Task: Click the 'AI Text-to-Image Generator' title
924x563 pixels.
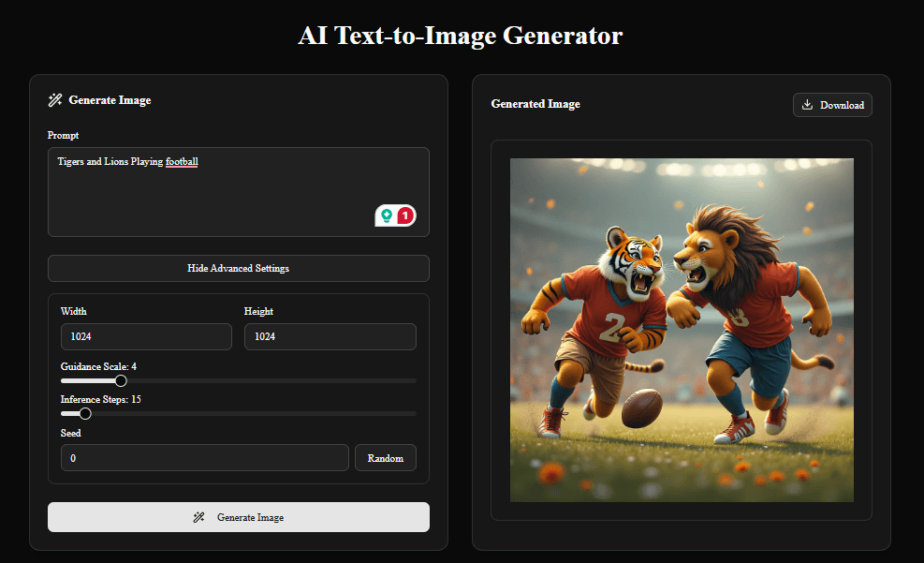Action: tap(461, 36)
